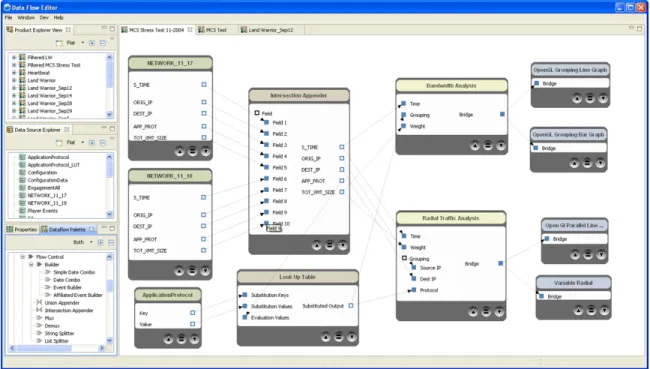Click Source IP input port in Radial Traffic Analysis
The height and width of the screenshot is (369, 650).
click(x=414, y=267)
